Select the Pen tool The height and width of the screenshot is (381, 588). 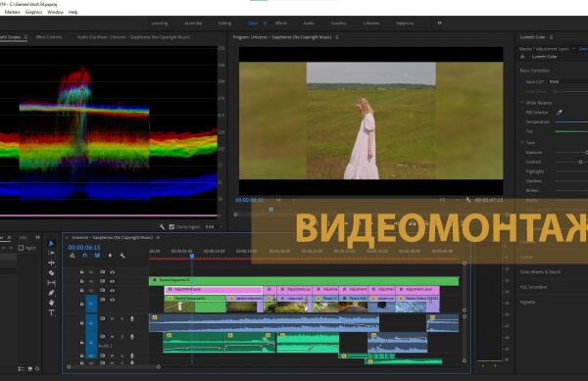pyautogui.click(x=51, y=293)
